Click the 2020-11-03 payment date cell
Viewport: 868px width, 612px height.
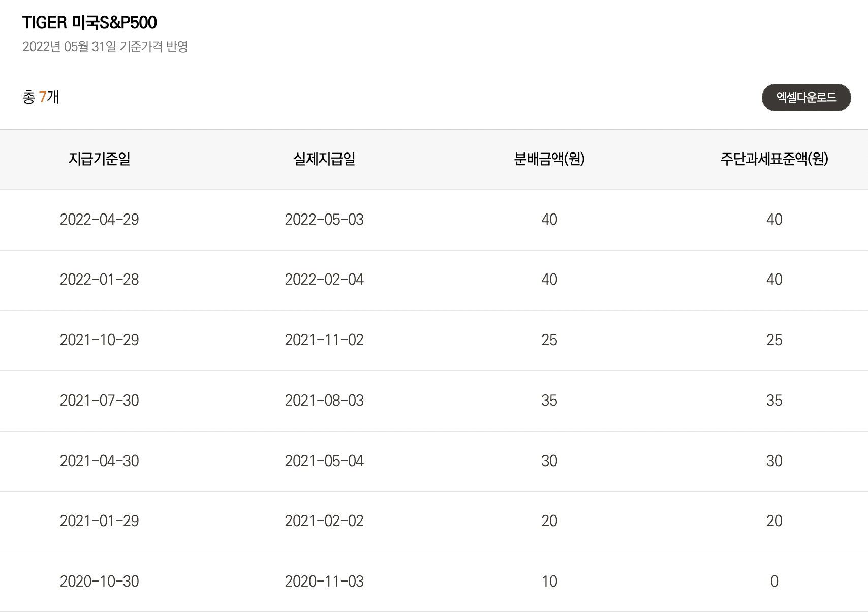[324, 582]
